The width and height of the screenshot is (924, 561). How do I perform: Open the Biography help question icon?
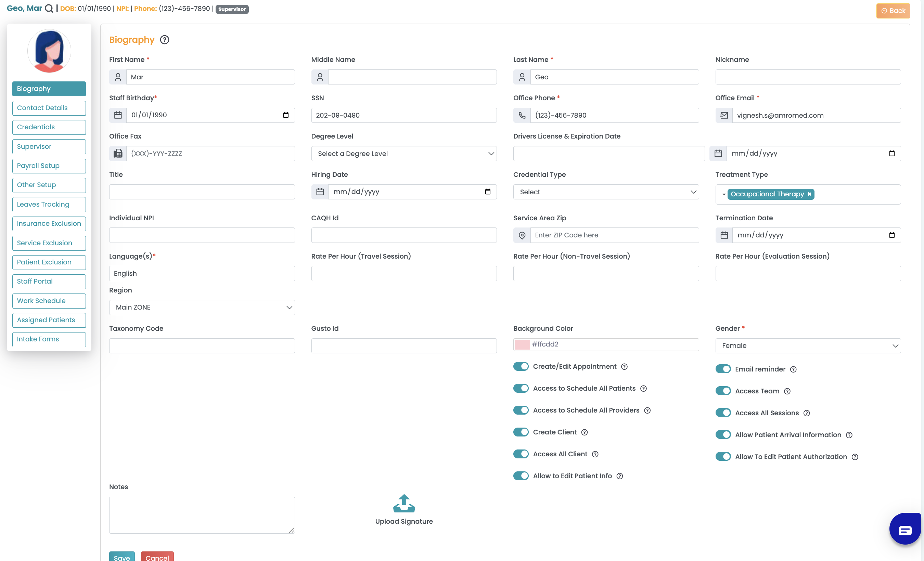pyautogui.click(x=165, y=40)
